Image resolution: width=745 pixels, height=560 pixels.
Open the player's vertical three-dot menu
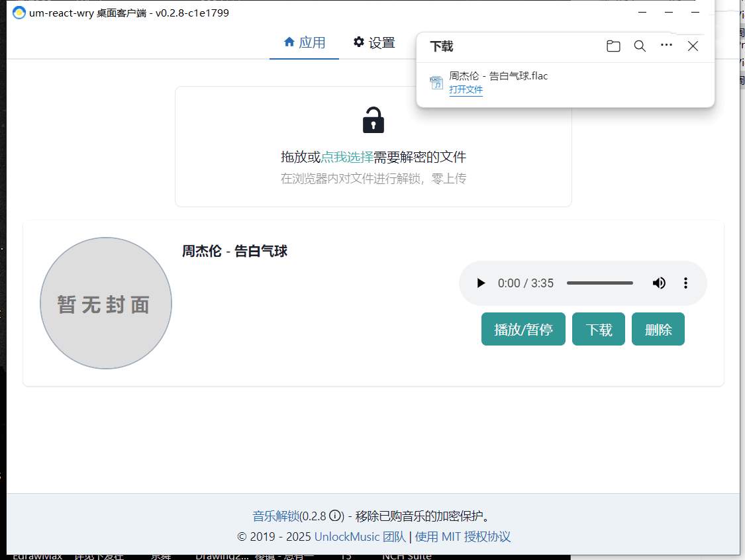(x=685, y=283)
